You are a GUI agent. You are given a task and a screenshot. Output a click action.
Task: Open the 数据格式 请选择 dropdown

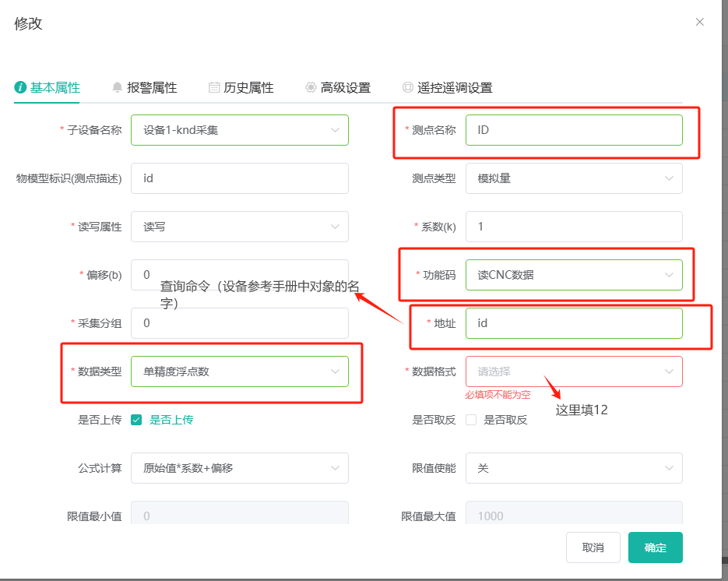574,371
